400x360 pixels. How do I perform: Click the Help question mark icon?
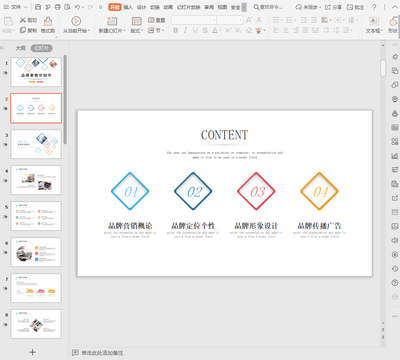click(x=374, y=7)
